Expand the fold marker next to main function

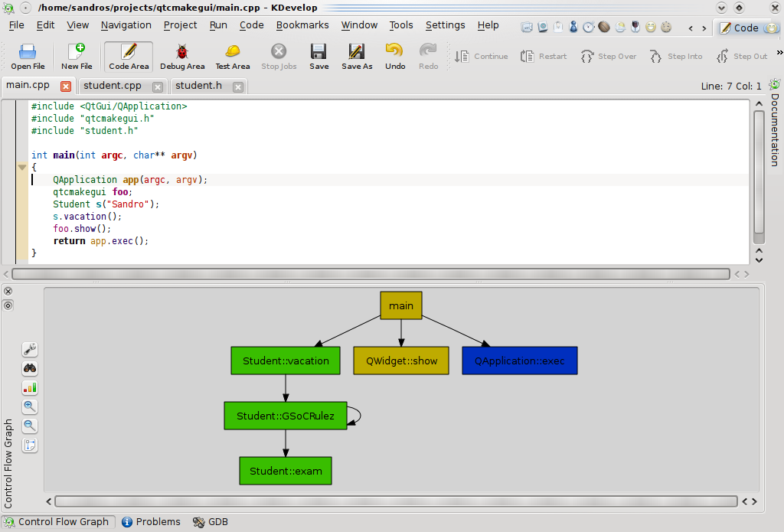[21, 167]
